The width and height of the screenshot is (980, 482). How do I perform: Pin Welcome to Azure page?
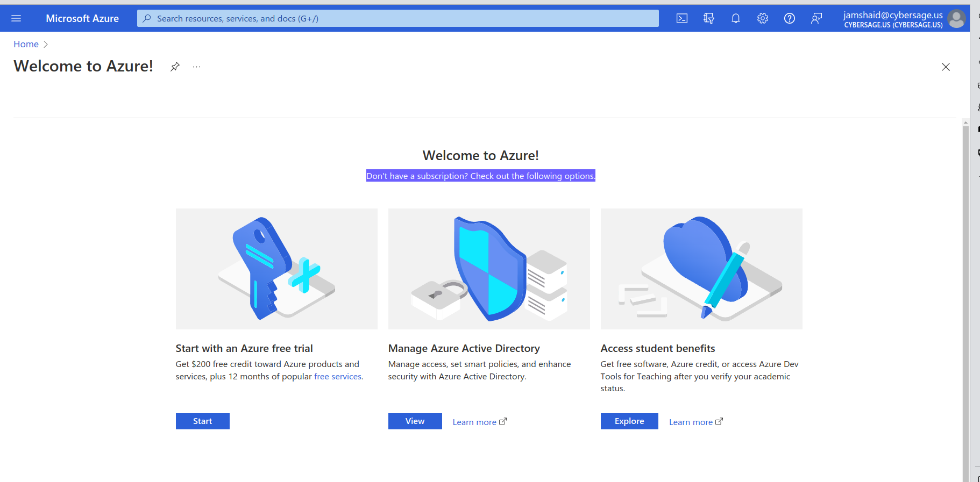tap(175, 67)
